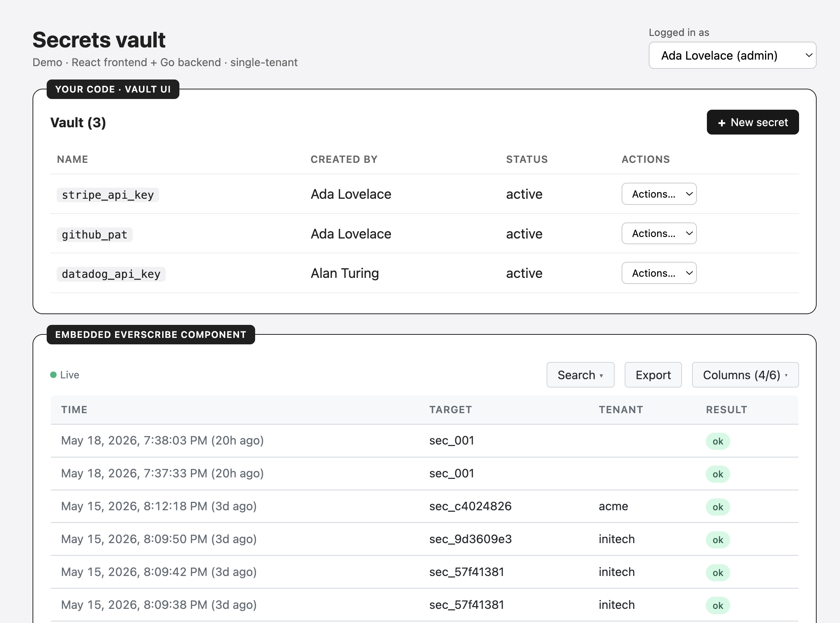Click the CREATED BY column header
The image size is (840, 623).
(344, 159)
